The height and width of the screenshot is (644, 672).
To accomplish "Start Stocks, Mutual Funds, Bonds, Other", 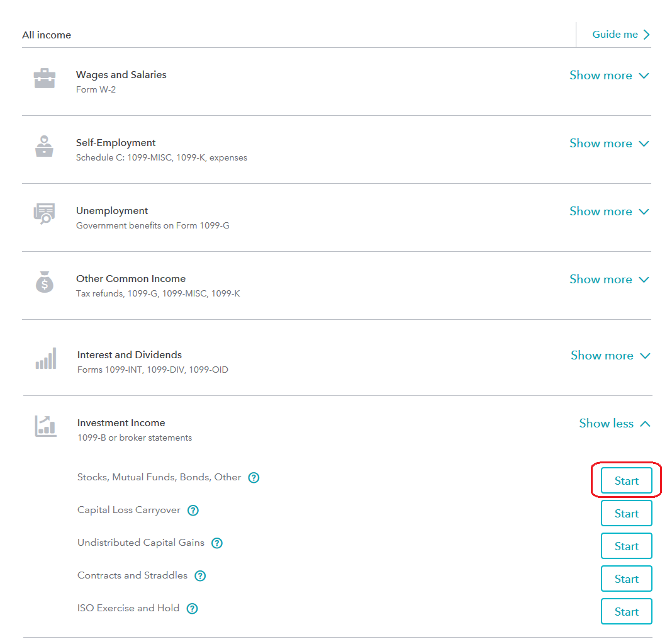I will point(627,481).
